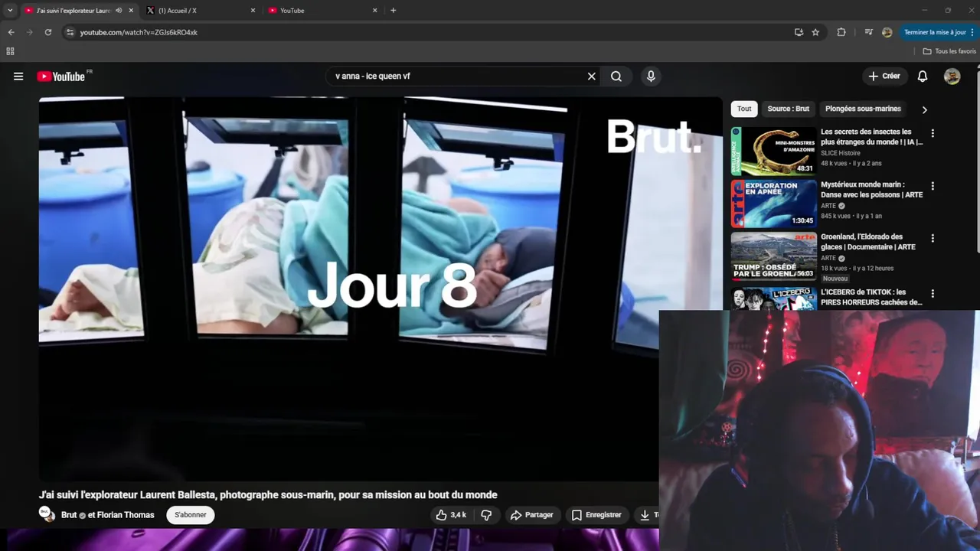
Task: Click Terminer la mise à jour
Action: click(x=939, y=32)
